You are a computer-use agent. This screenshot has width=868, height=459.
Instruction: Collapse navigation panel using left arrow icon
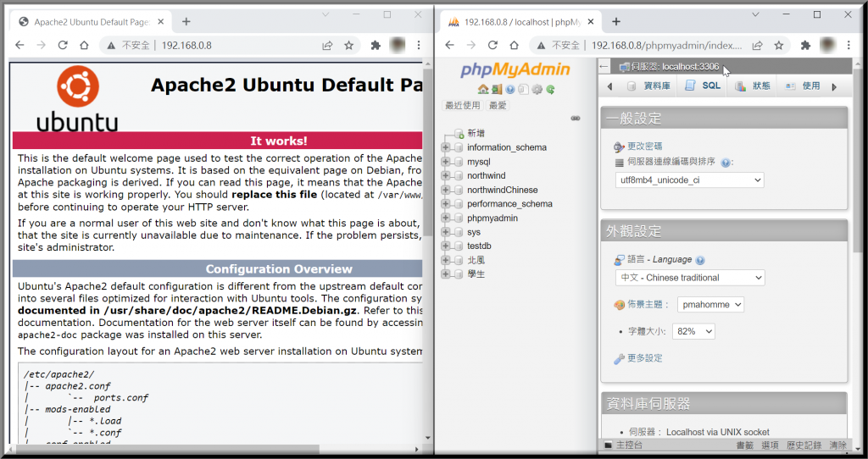[x=604, y=67]
